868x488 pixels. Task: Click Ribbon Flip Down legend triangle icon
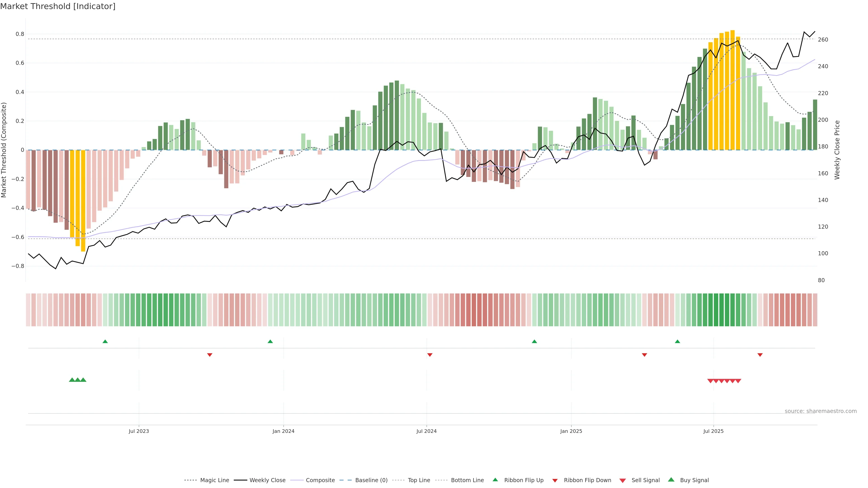[555, 481]
